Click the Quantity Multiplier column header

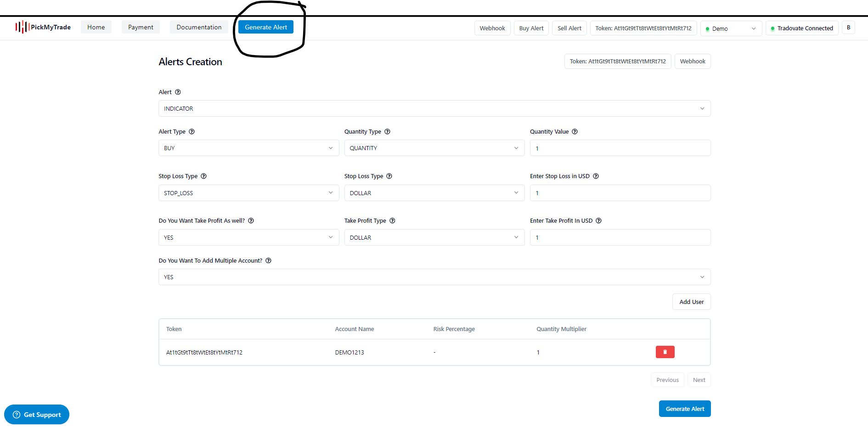(x=561, y=329)
